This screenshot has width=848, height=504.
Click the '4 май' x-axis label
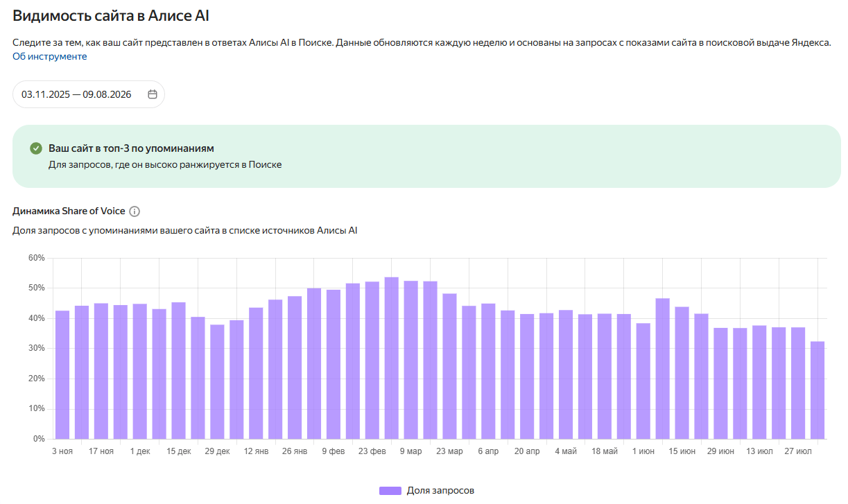566,451
